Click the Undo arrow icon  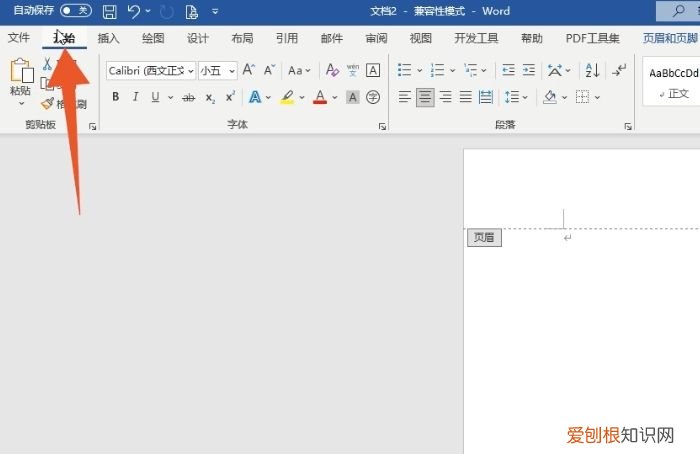[x=133, y=12]
